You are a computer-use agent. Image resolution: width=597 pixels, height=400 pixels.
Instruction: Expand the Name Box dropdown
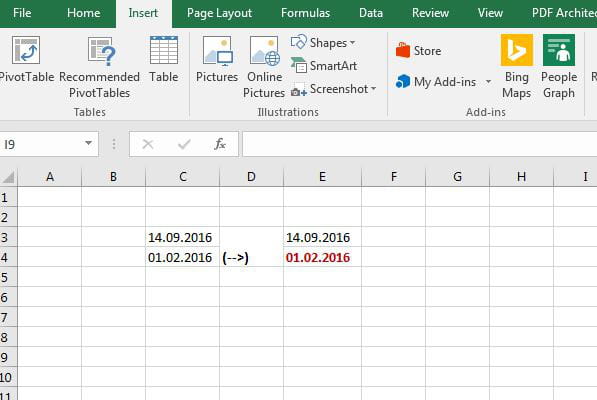pos(88,143)
